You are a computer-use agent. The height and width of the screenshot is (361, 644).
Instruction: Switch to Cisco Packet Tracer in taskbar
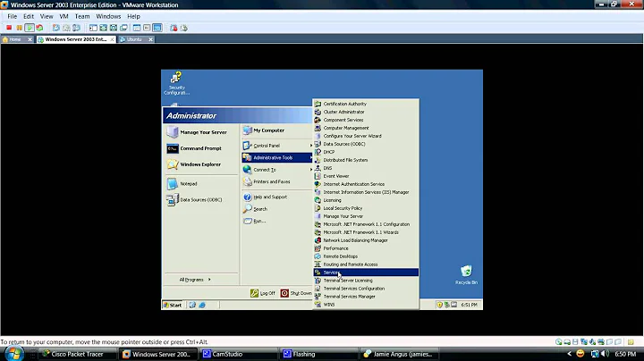(77, 354)
